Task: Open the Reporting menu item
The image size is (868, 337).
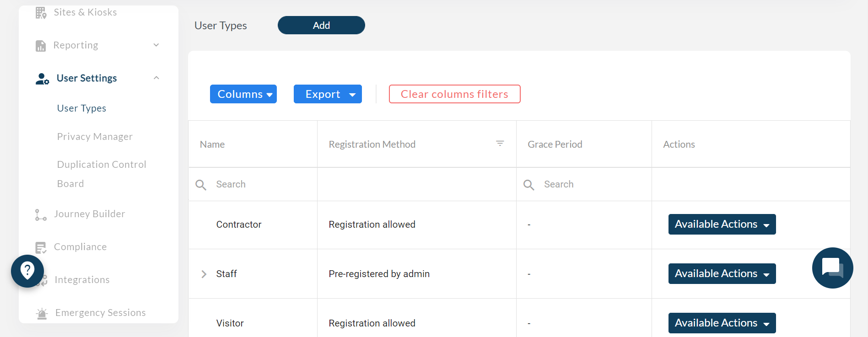Action: [x=76, y=45]
